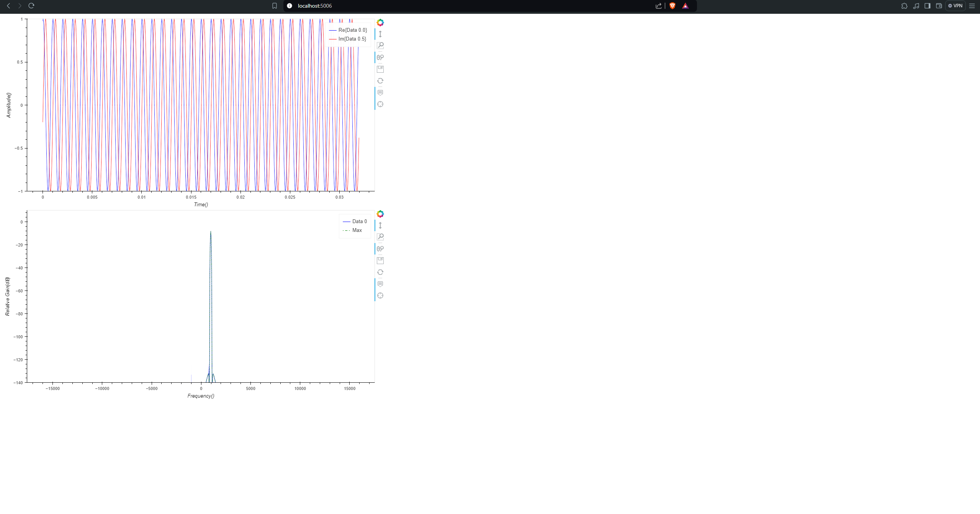Click the Frequency() x-axis label
The image size is (980, 514).
click(x=201, y=396)
